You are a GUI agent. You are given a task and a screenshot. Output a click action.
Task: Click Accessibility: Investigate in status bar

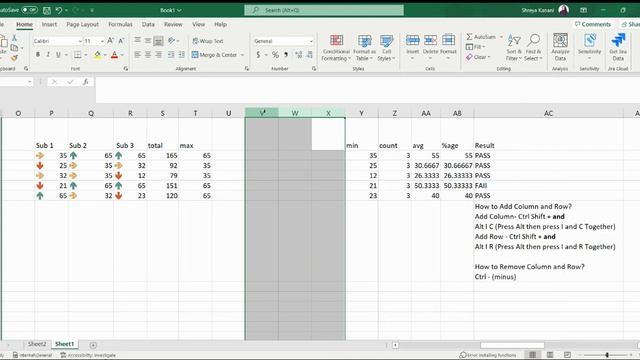[88, 355]
